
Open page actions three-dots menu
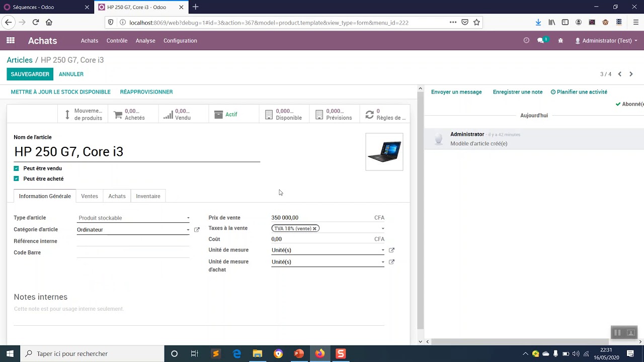coord(453,22)
